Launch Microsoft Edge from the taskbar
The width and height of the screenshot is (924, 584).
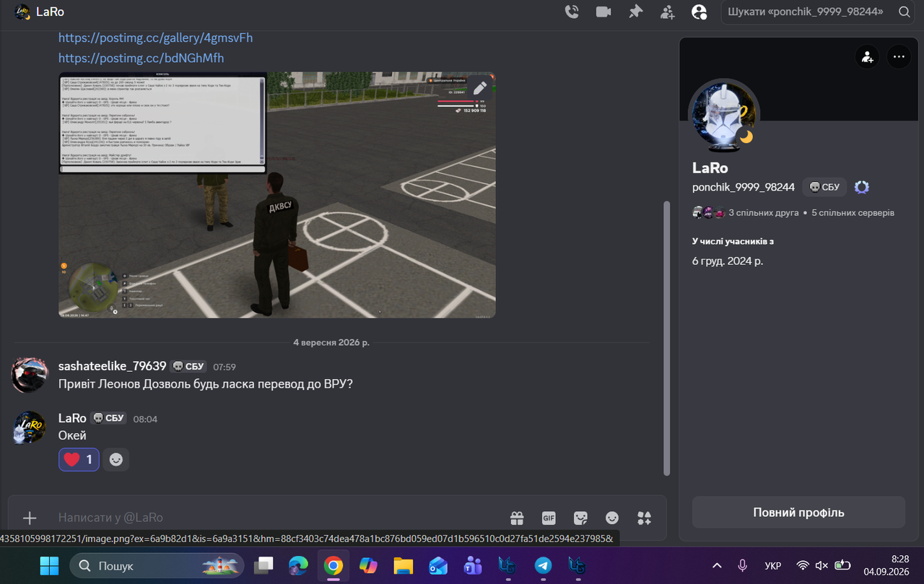coord(299,566)
